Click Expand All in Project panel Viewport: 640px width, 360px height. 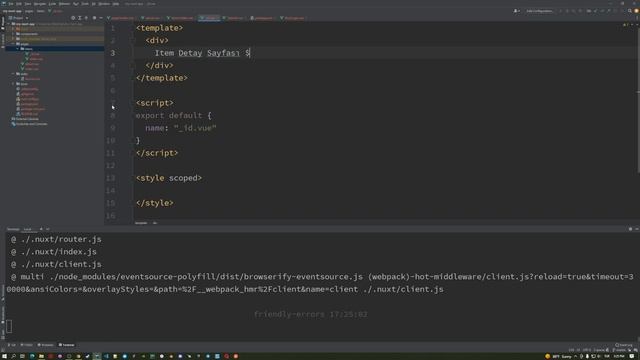click(x=80, y=18)
